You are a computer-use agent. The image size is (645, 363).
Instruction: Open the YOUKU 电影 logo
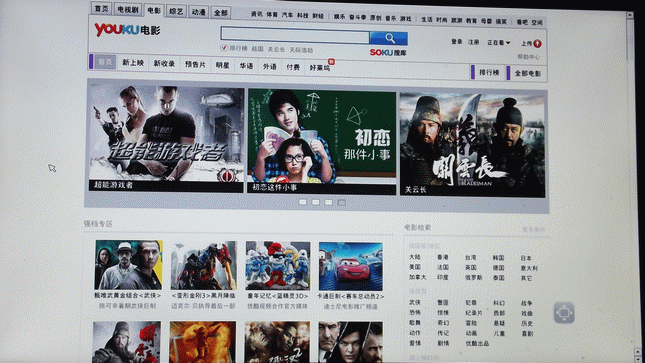[x=127, y=30]
